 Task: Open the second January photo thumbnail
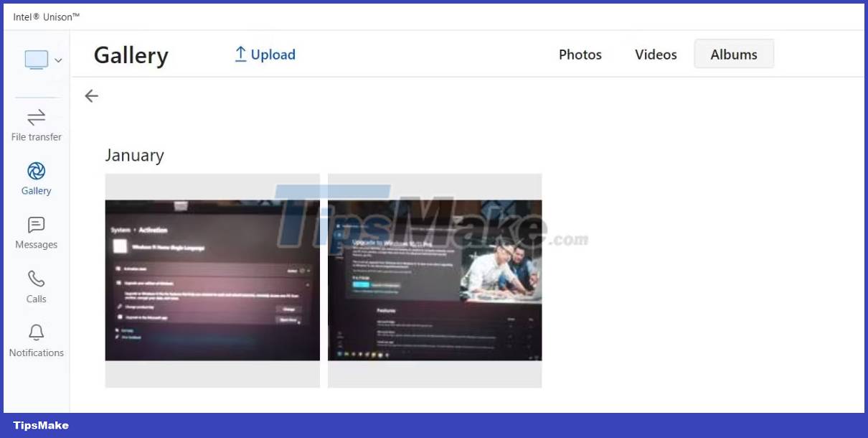pos(435,280)
